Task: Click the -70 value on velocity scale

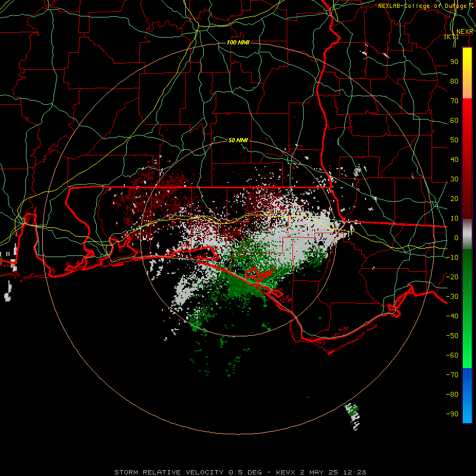Action: coord(453,375)
